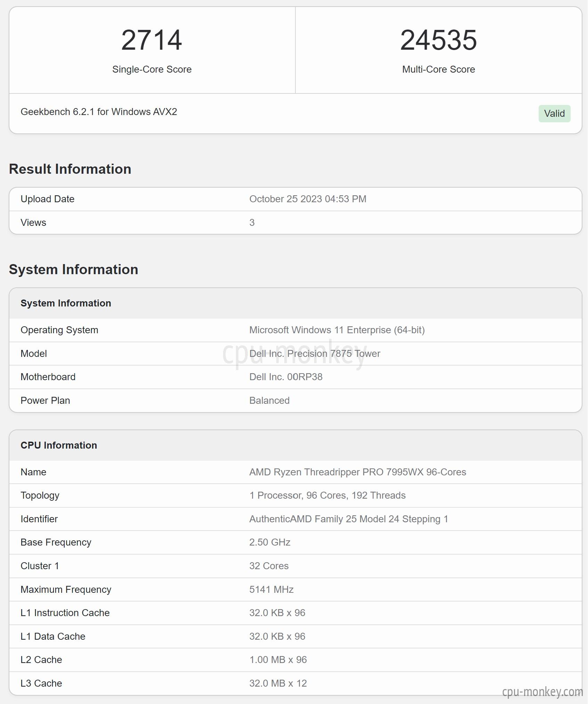Viewport: 588px width, 704px height.
Task: Select the views count 3
Action: [252, 223]
